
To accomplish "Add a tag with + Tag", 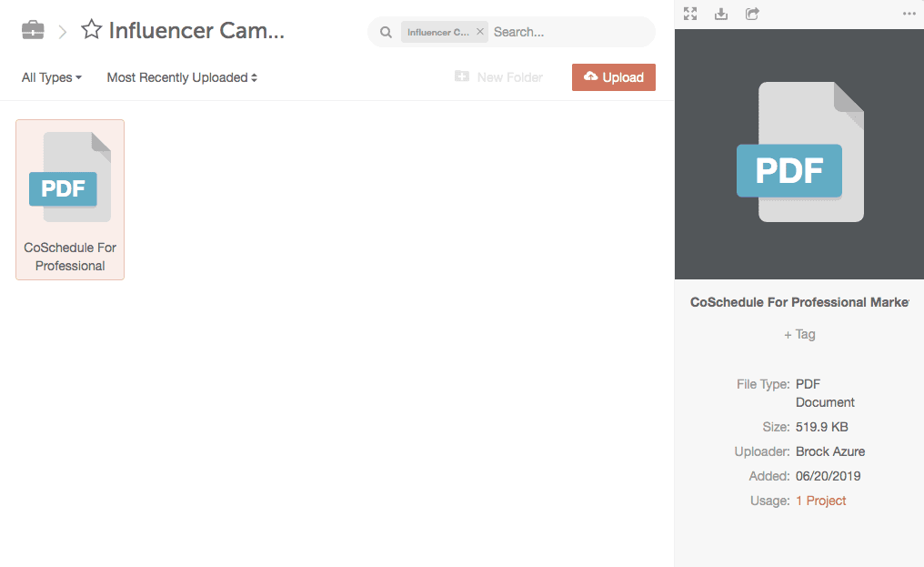I will click(799, 335).
